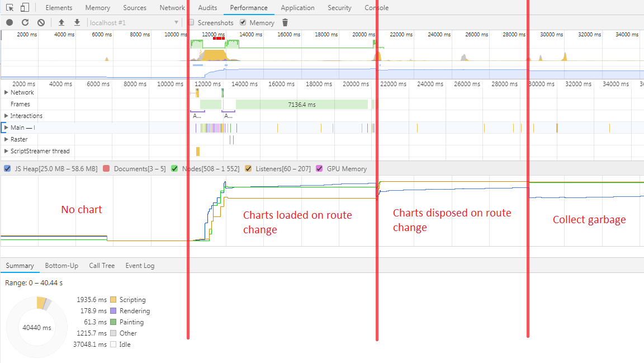This screenshot has width=644, height=363.
Task: Switch to the Console panel
Action: 376,7
